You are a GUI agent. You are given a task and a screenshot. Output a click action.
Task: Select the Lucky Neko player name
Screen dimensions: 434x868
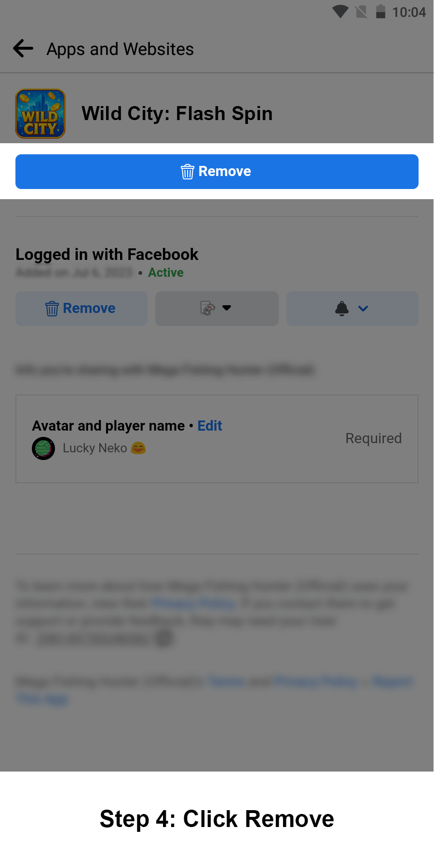tap(95, 448)
